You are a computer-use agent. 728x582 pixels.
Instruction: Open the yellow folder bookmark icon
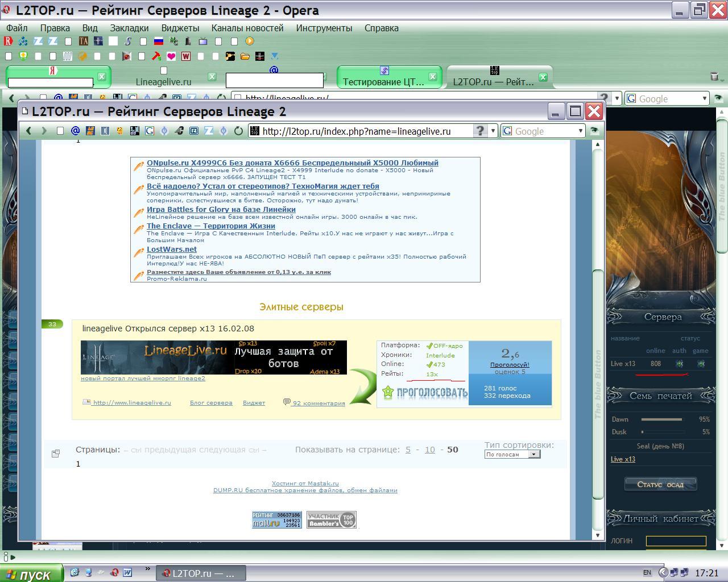[x=245, y=56]
